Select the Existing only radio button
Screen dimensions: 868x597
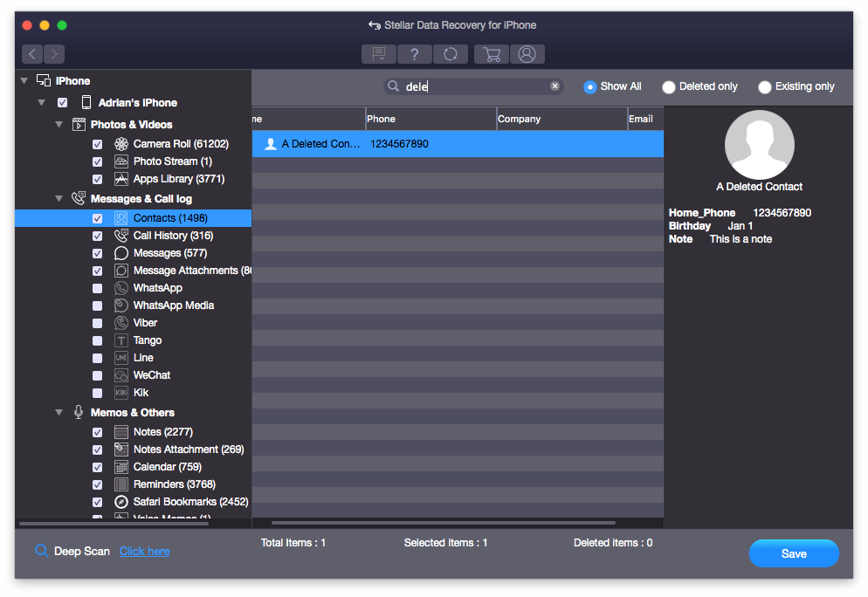pyautogui.click(x=764, y=87)
